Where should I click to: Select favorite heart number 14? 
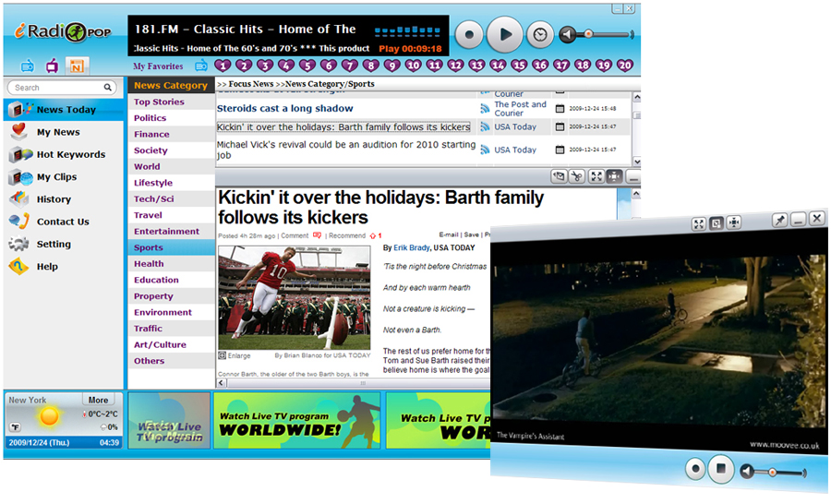point(498,66)
